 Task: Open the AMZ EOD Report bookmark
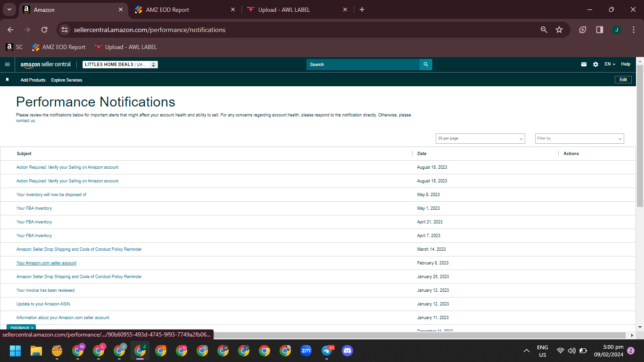click(x=59, y=47)
